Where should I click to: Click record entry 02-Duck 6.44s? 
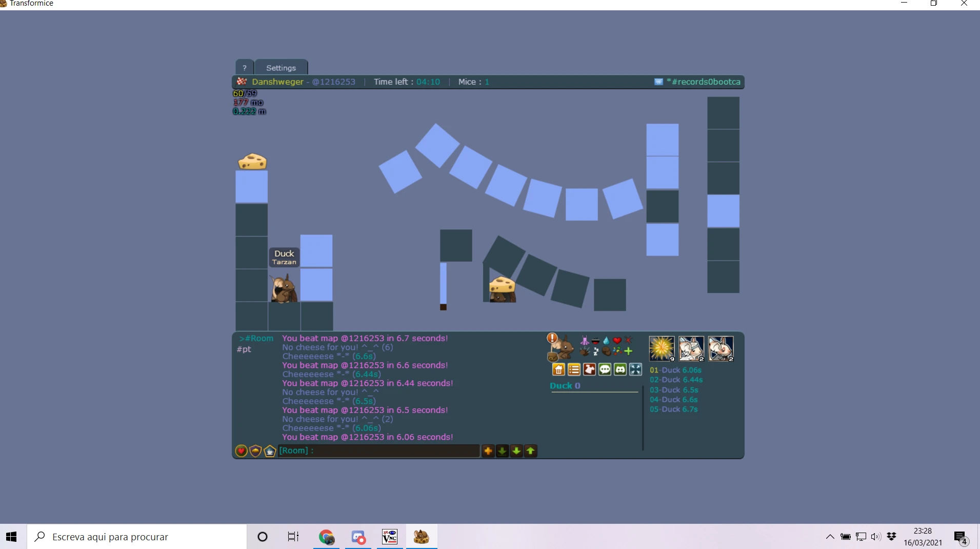click(676, 380)
